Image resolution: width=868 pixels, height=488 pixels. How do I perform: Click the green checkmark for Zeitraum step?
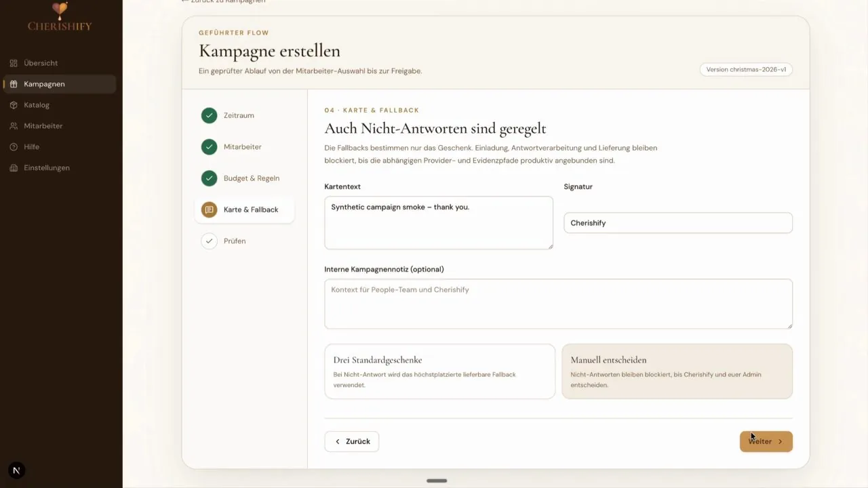209,115
